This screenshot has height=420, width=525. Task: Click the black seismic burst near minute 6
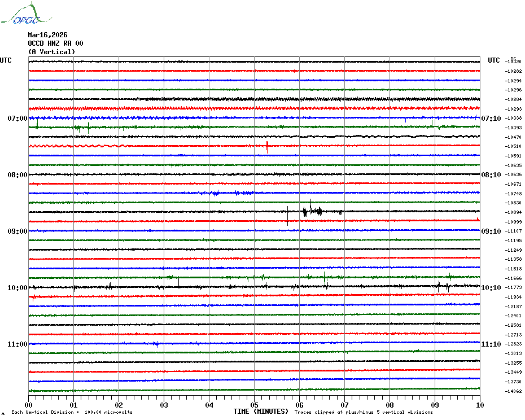coord(312,212)
